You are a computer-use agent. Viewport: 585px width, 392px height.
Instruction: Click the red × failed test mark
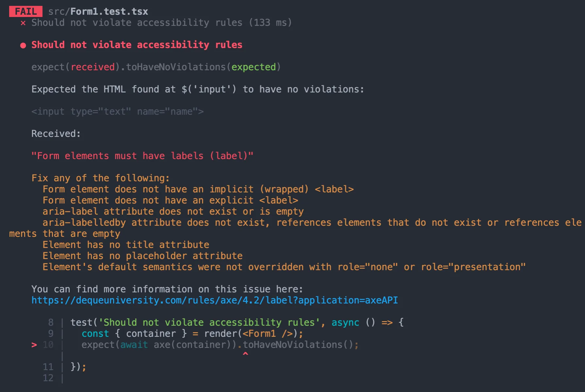23,23
